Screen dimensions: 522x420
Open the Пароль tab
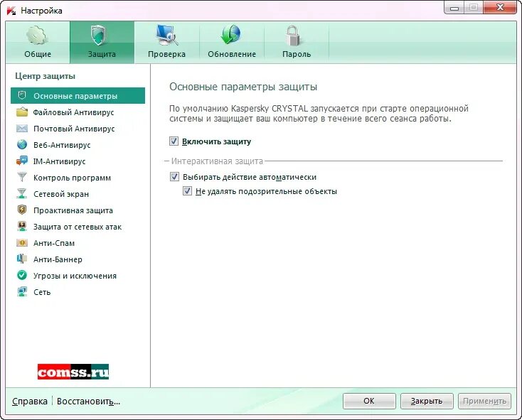tap(297, 42)
